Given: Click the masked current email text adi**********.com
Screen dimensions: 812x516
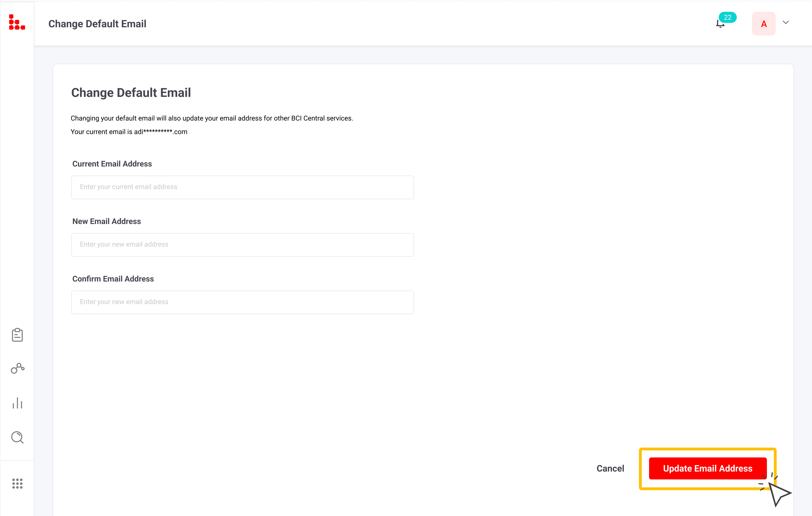Looking at the screenshot, I should pyautogui.click(x=160, y=132).
